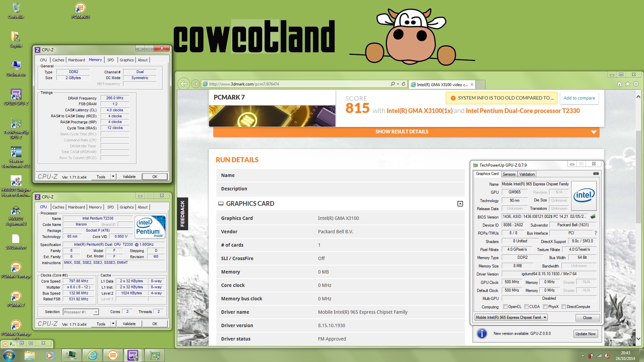Launch CPUID CPU-Z desktop shortcut
The width and height of the screenshot is (644, 362).
point(16,97)
